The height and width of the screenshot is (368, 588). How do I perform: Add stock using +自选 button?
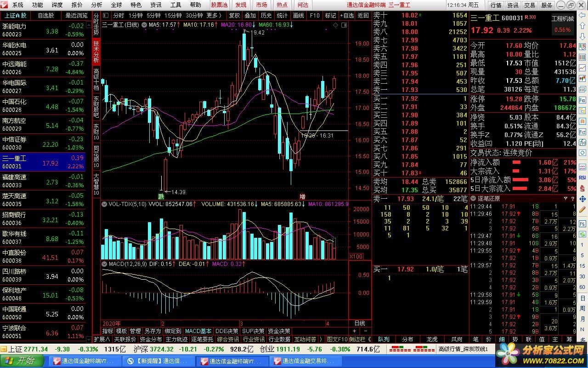(x=347, y=16)
